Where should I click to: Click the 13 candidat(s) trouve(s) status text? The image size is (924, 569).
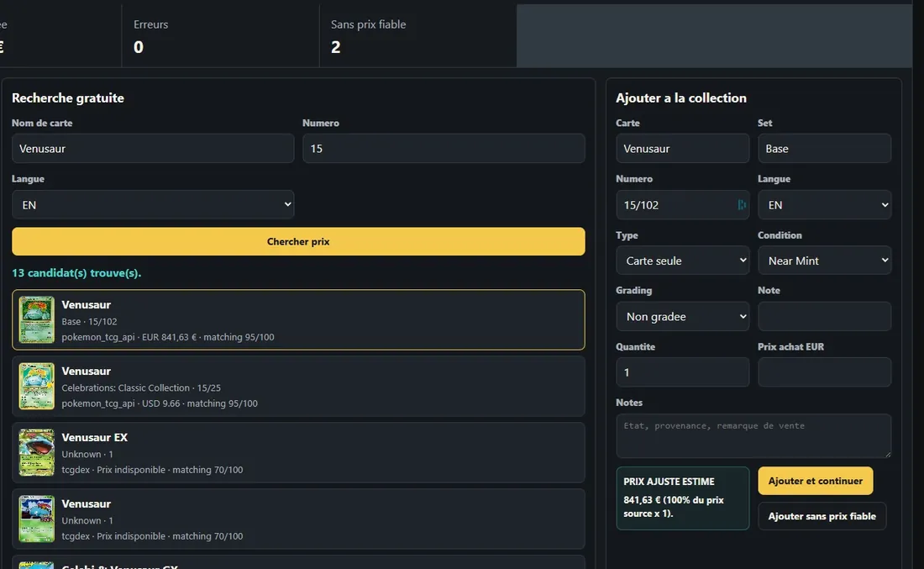(76, 273)
